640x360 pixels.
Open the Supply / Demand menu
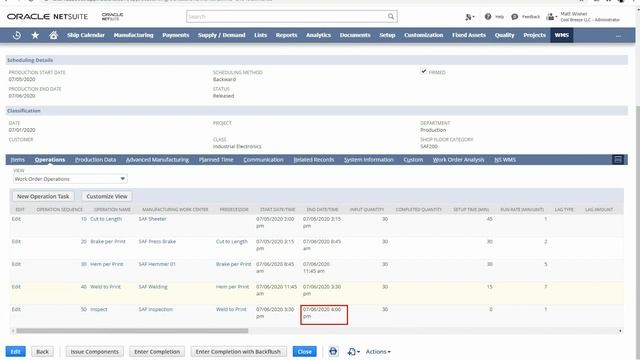[x=222, y=35]
